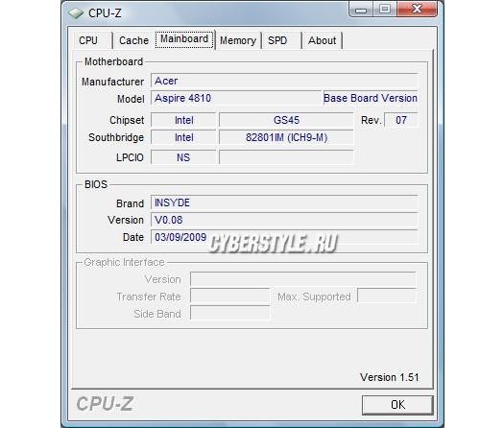Click the maximize window button

click(x=385, y=9)
